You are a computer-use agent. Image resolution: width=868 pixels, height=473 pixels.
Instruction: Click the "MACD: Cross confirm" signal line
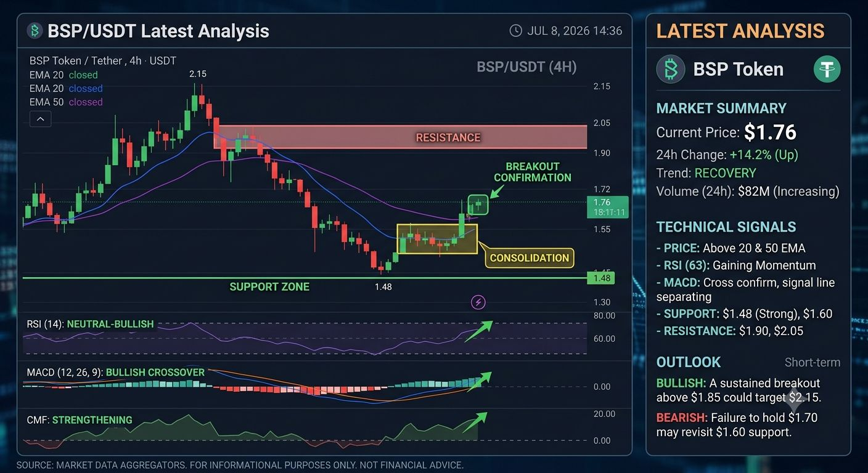(x=745, y=289)
